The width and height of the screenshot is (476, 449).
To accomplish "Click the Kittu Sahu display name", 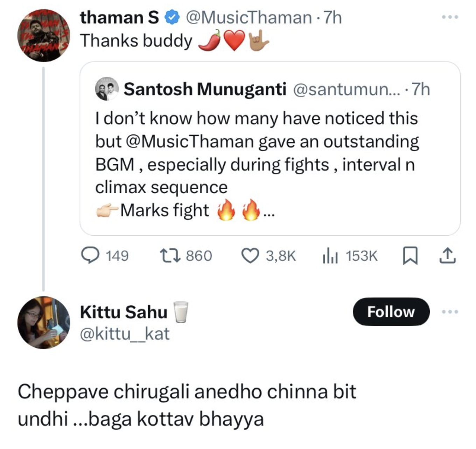I will (124, 312).
